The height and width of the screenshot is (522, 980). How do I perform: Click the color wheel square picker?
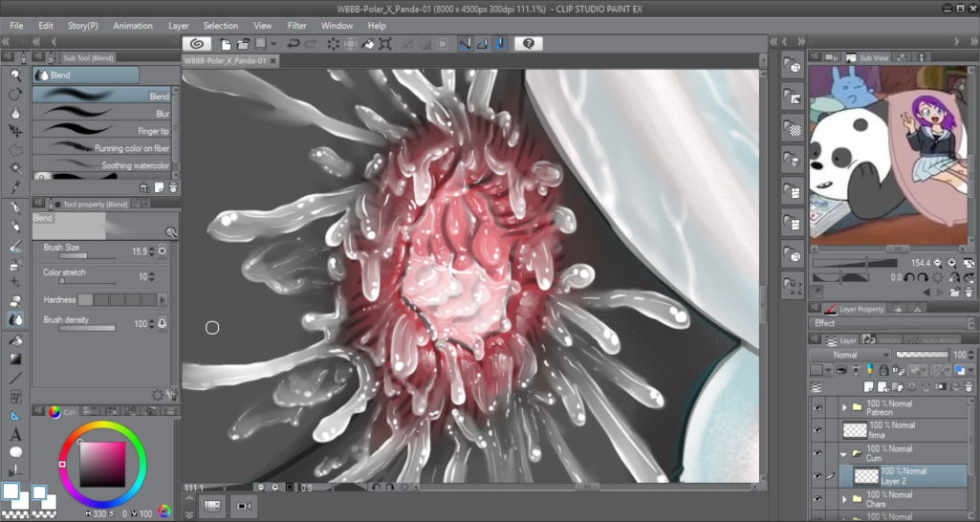[101, 464]
